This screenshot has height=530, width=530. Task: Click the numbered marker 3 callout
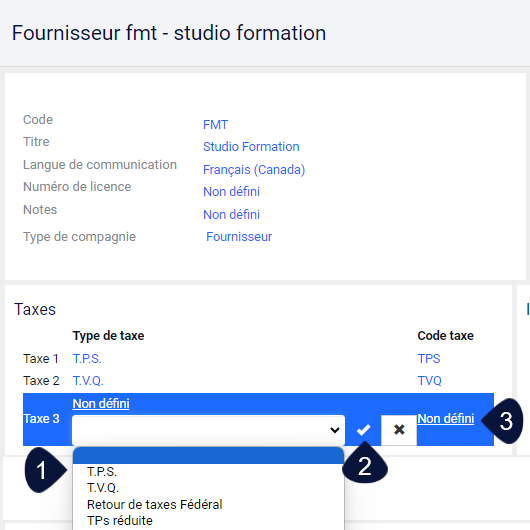click(503, 421)
